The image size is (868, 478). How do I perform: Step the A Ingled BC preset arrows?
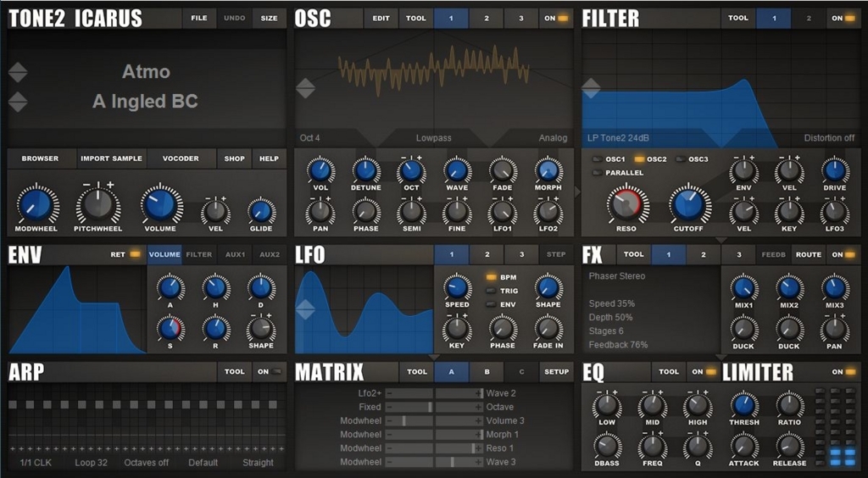tap(18, 103)
